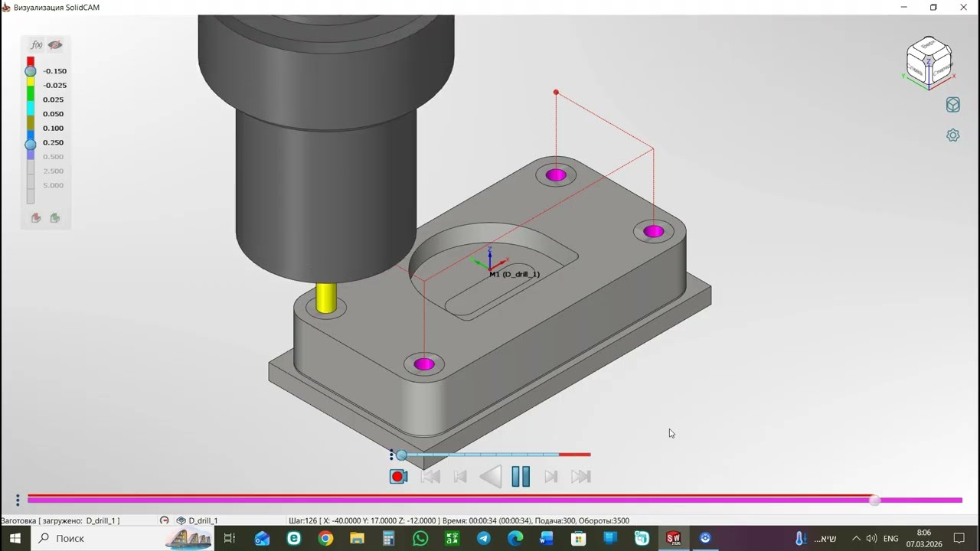Toggle the 3D box display mode icon
This screenshot has height=551, width=980.
[953, 105]
